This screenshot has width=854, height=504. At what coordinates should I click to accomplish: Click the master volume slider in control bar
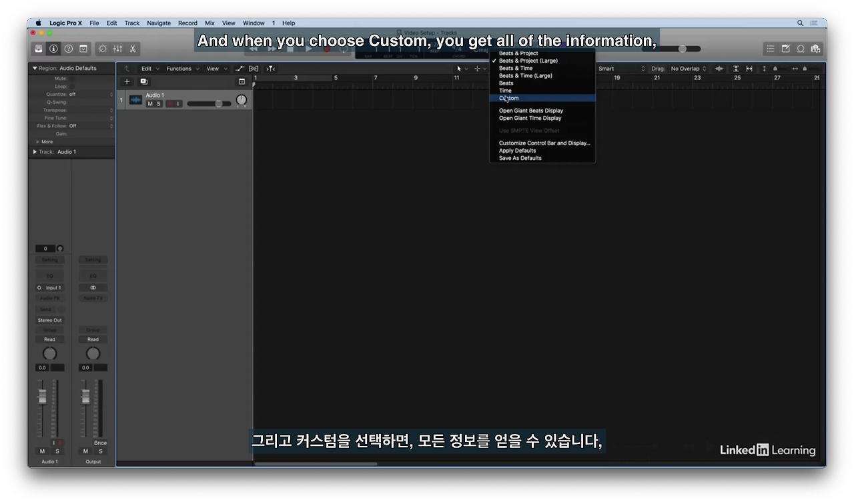point(671,49)
